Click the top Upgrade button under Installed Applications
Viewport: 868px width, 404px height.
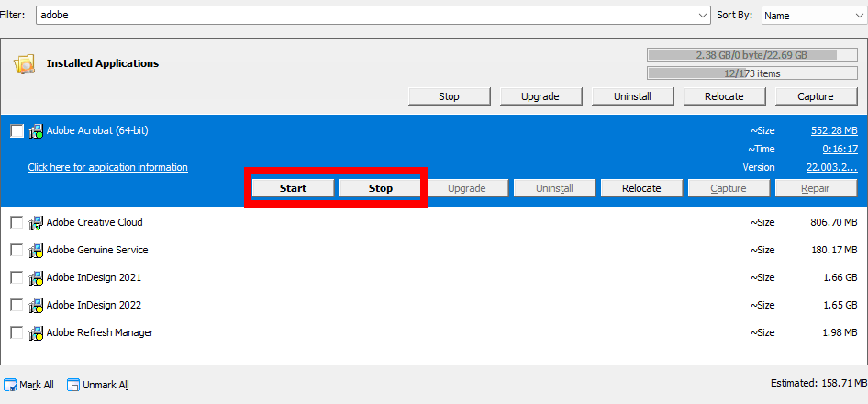click(x=540, y=96)
